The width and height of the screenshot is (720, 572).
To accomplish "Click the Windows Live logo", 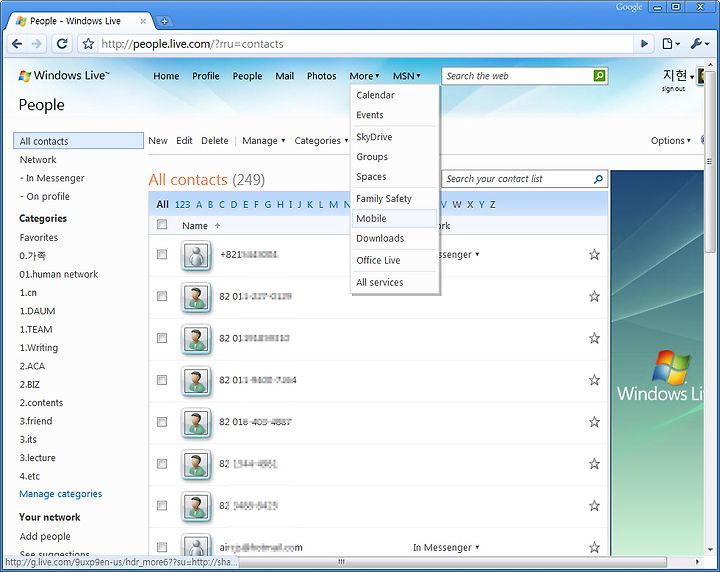I will tap(64, 75).
